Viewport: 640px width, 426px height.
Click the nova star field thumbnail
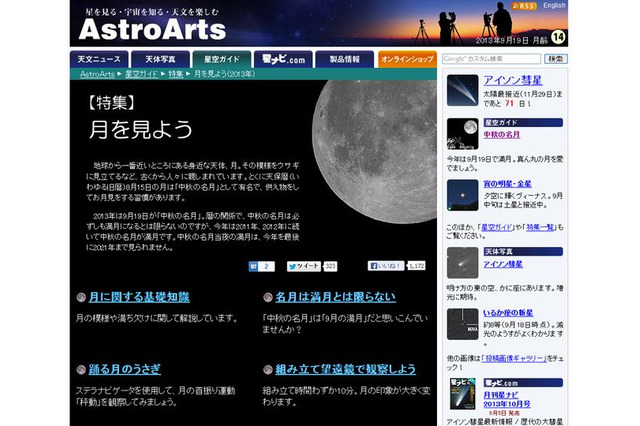pos(462,324)
